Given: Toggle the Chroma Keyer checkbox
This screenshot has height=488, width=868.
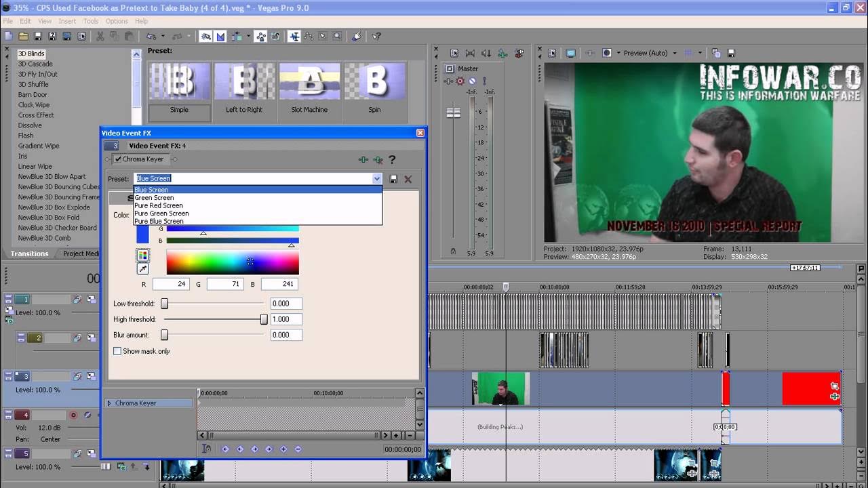Looking at the screenshot, I should click(x=119, y=159).
